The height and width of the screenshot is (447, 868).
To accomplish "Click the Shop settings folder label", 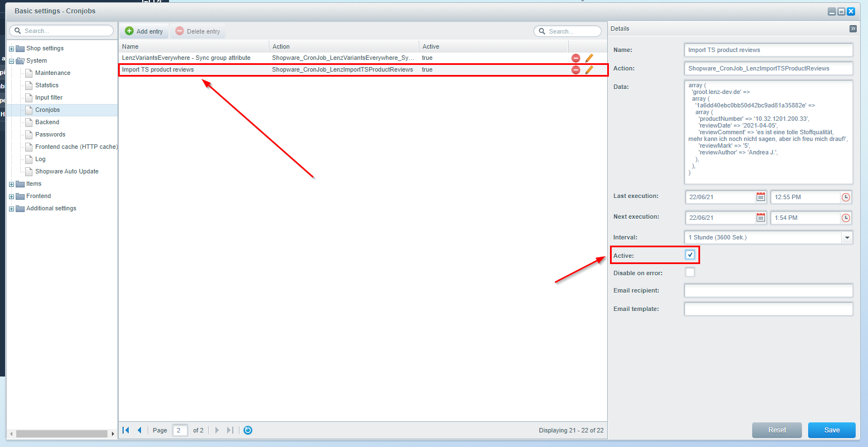I will pos(45,48).
